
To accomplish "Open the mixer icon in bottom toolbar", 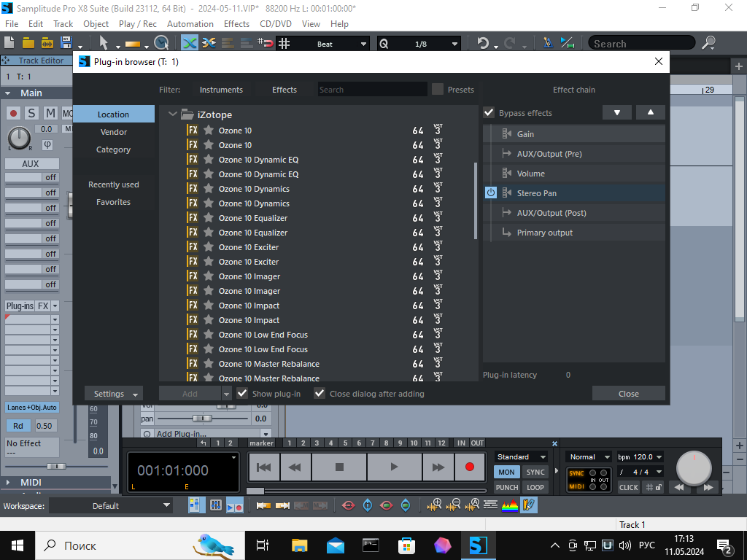I will (x=215, y=505).
